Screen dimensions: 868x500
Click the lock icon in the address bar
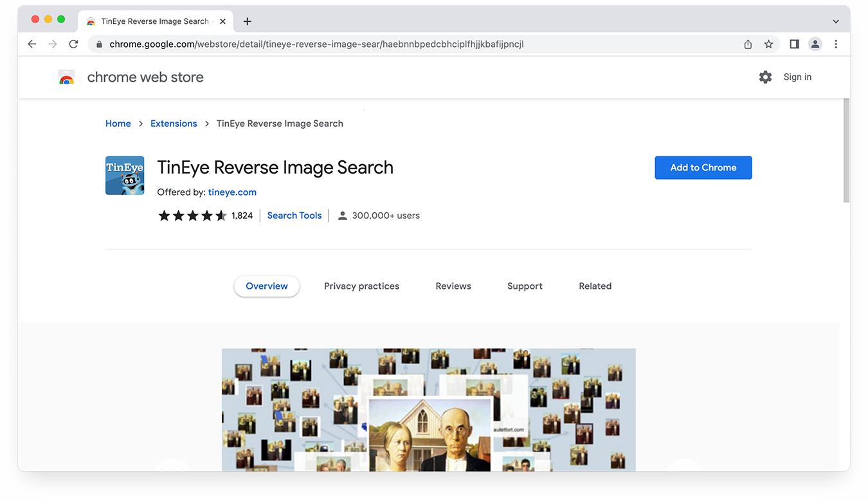point(99,44)
